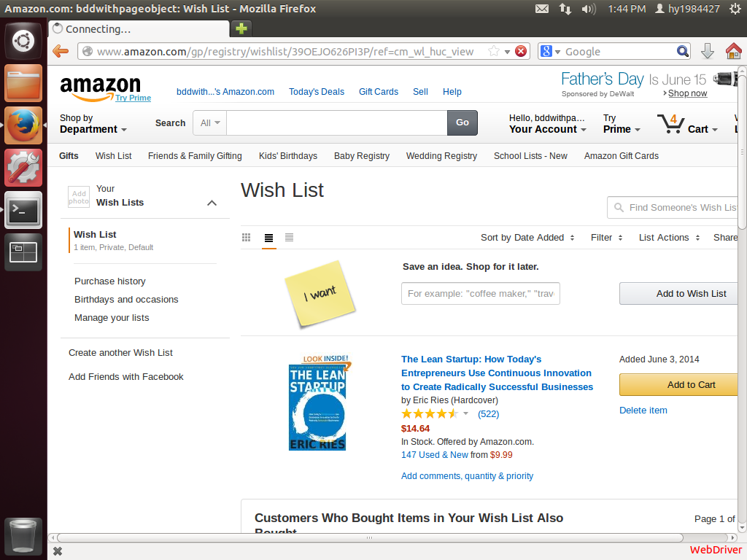Open the Gift Cards header link
Screen dimensions: 747x560
[x=379, y=91]
